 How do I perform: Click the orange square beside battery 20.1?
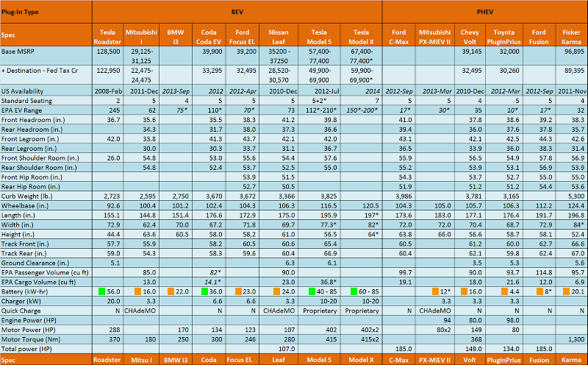pyautogui.click(x=566, y=291)
